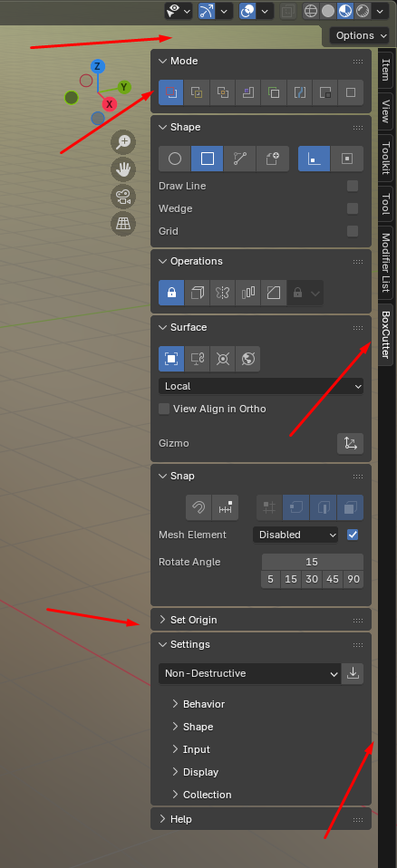The width and height of the screenshot is (397, 868).
Task: Enable the Wedge checkbox
Action: point(353,208)
